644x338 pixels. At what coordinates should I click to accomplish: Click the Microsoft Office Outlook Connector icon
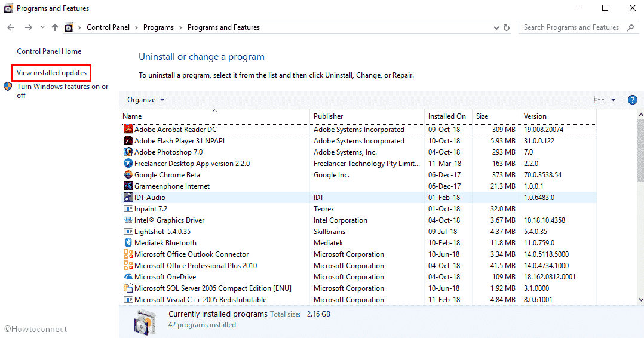click(128, 254)
